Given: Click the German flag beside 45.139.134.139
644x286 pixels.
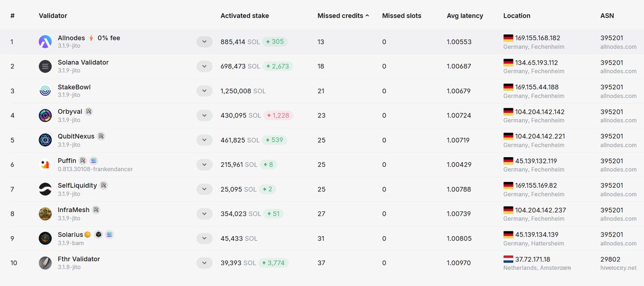Looking at the screenshot, I should pos(508,234).
